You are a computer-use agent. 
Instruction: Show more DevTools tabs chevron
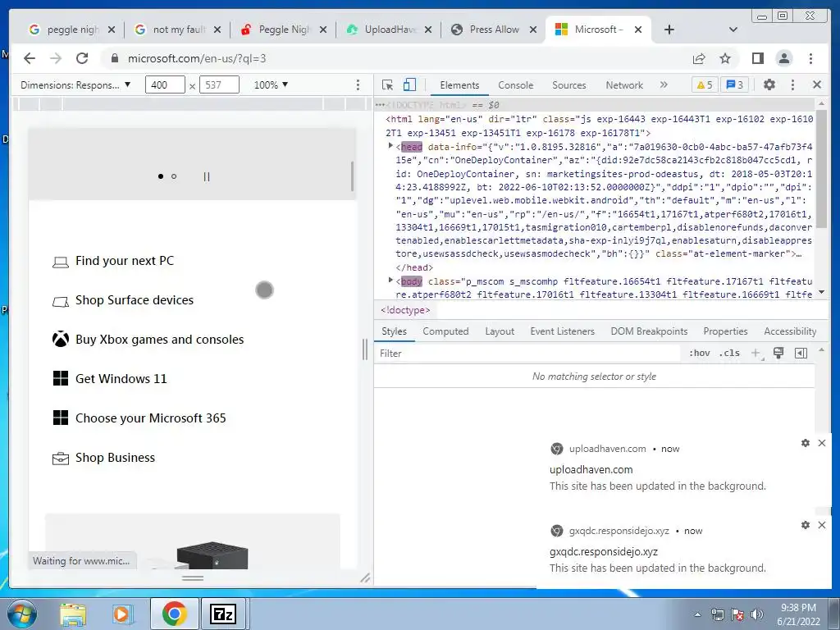pyautogui.click(x=664, y=84)
